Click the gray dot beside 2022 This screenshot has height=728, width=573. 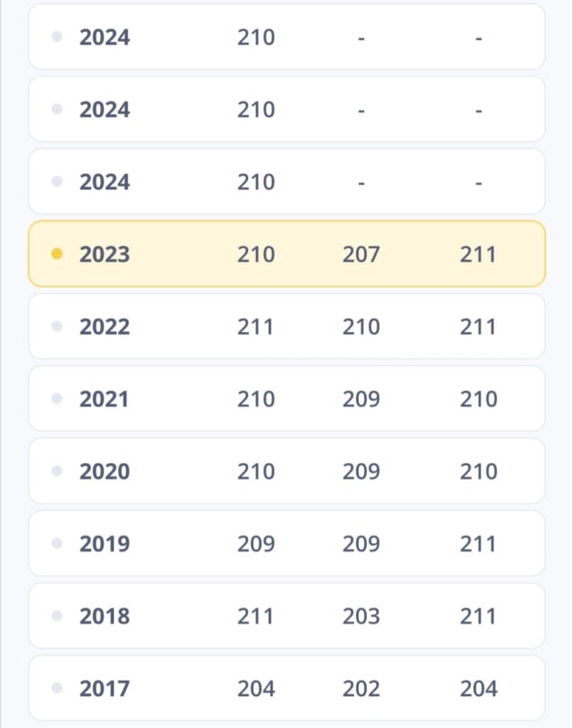click(x=57, y=326)
